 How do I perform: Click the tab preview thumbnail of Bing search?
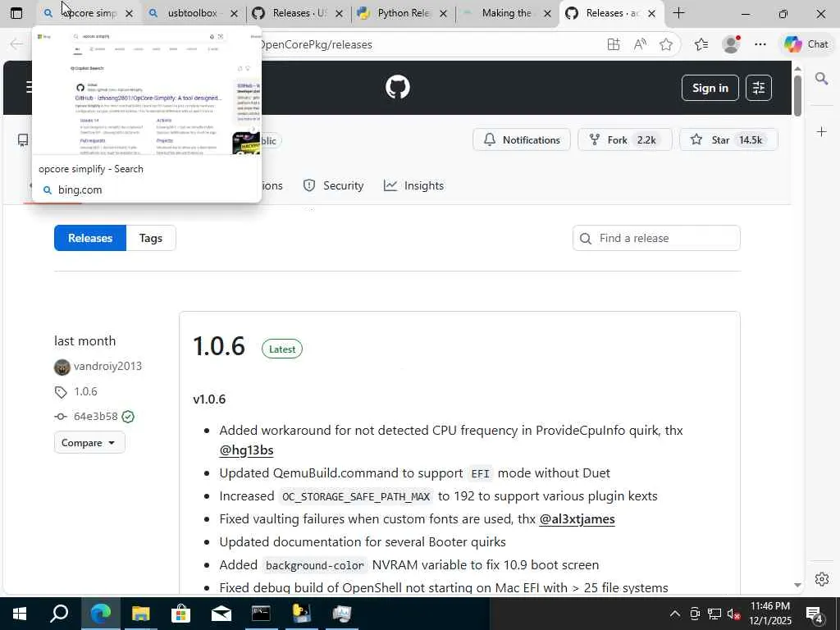pos(147,92)
